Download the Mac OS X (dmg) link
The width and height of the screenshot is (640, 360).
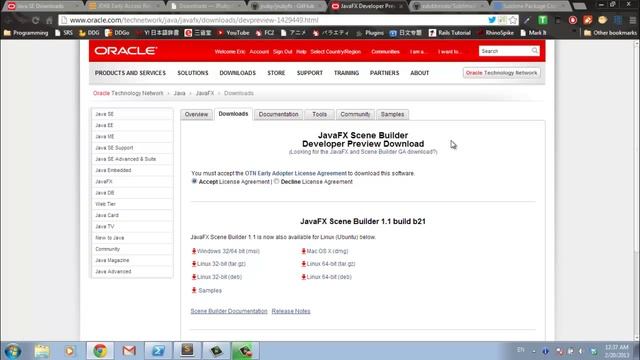pyautogui.click(x=327, y=251)
